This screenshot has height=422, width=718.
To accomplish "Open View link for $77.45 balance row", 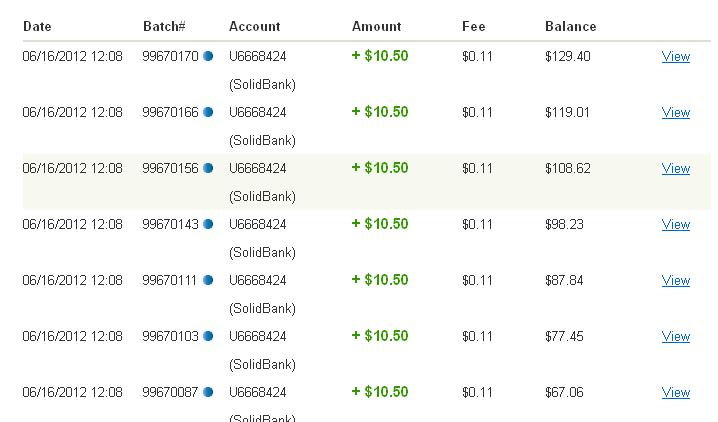I will pyautogui.click(x=676, y=337).
